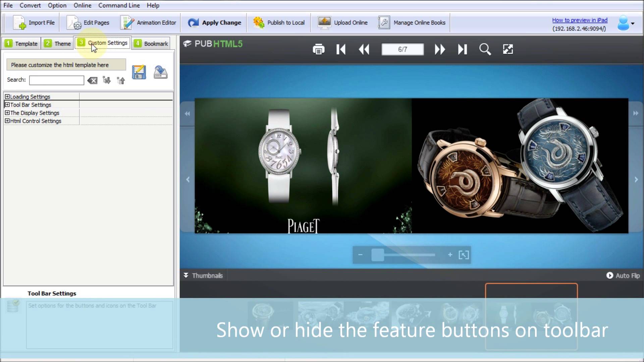Select the Tool Bar Settings row

coord(88,105)
